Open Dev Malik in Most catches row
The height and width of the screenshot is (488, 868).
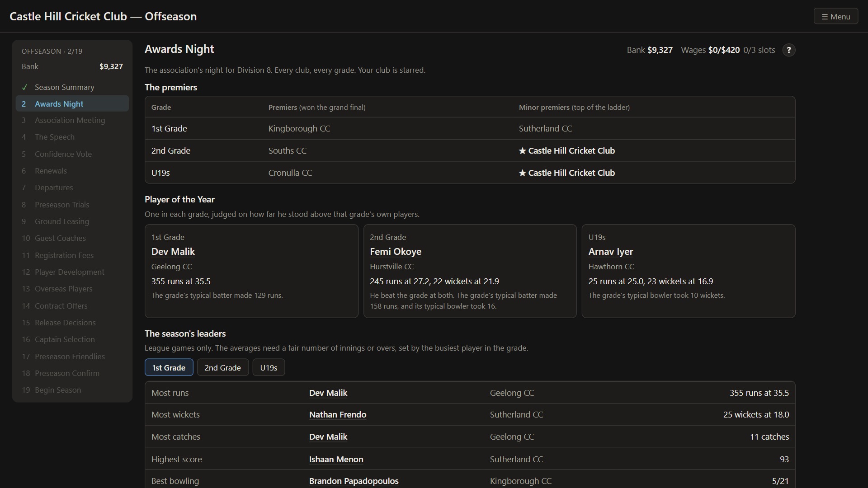click(328, 437)
